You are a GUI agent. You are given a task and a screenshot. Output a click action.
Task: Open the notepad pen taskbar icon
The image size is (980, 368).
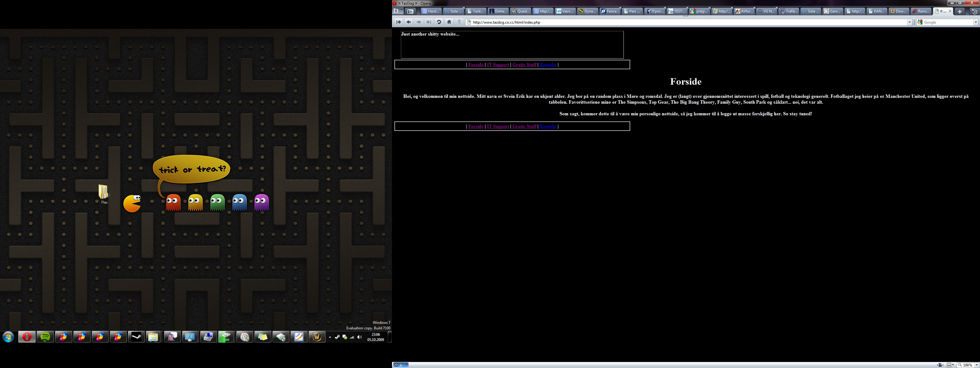click(299, 337)
